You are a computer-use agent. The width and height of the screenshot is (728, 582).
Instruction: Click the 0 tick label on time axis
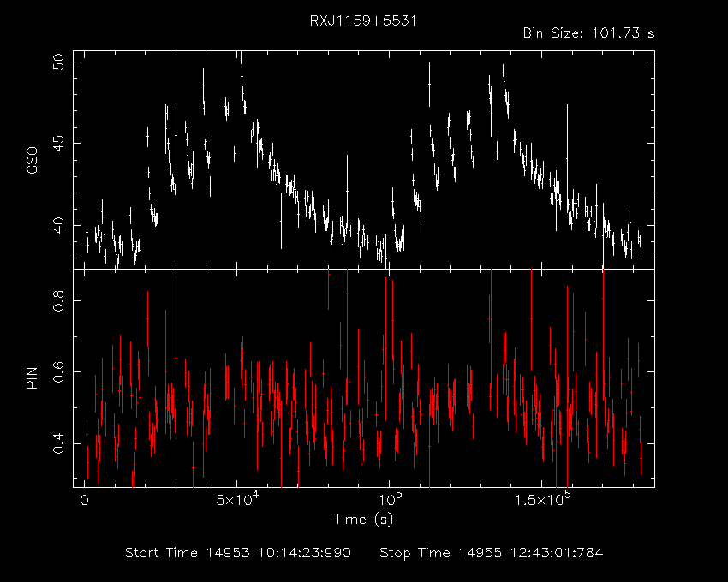[x=84, y=501]
